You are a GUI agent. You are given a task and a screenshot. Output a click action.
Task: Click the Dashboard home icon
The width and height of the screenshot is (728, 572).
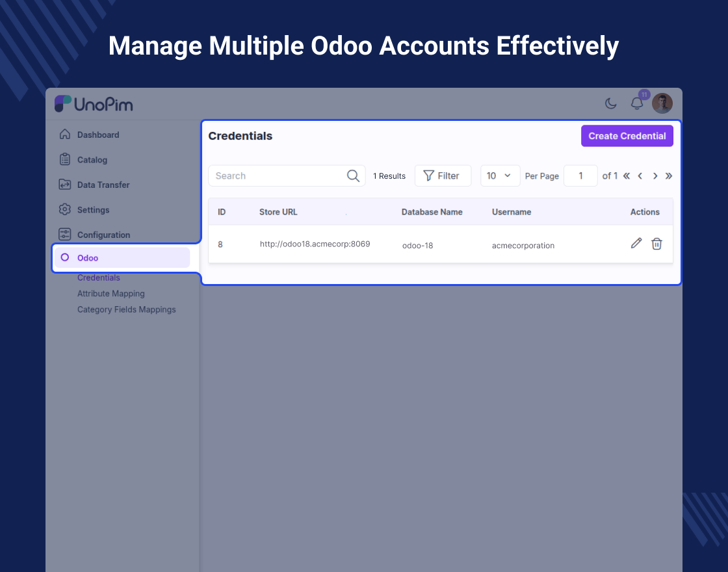65,134
